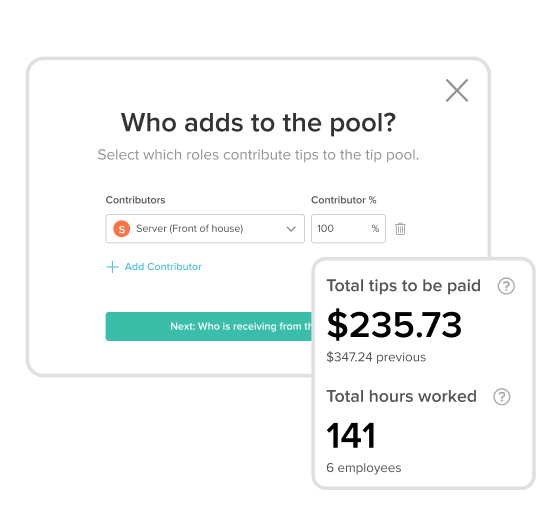
Task: Click the 141 hours worked figure
Action: tap(351, 435)
